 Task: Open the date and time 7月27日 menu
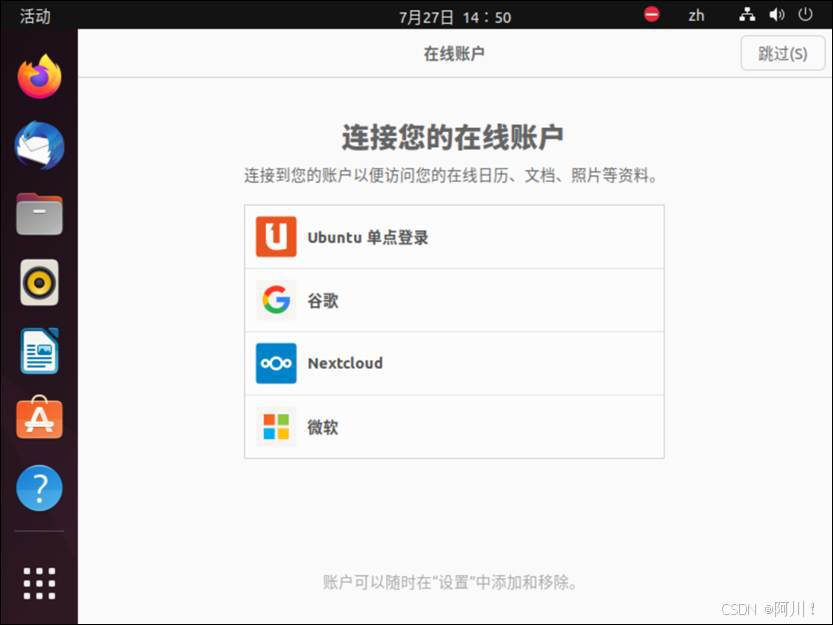(455, 17)
